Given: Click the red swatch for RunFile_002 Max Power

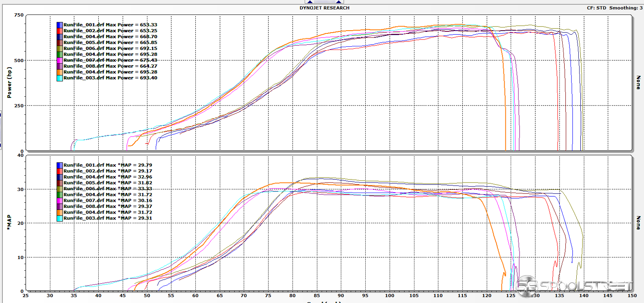Looking at the screenshot, I should [60, 31].
